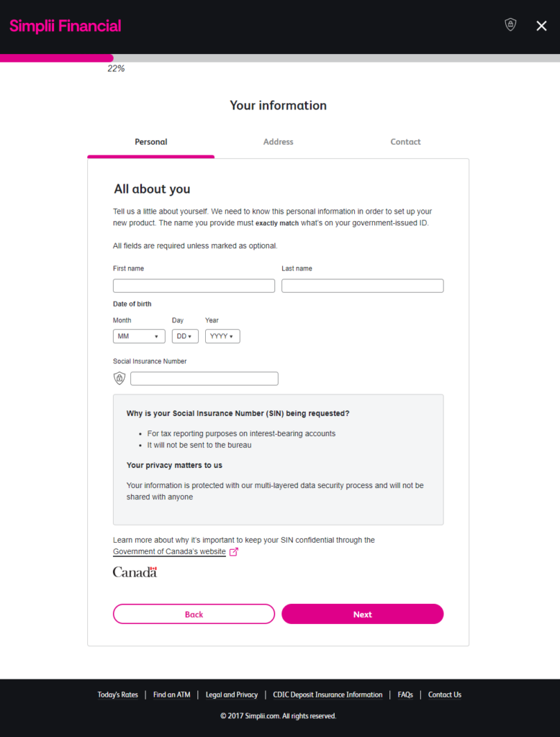Select the Personal tab

pyautogui.click(x=151, y=142)
